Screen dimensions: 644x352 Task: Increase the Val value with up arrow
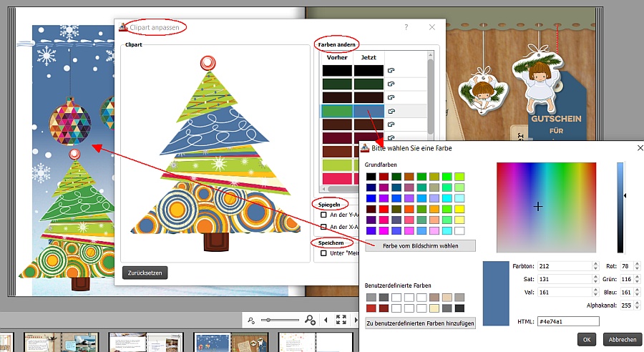[596, 290]
